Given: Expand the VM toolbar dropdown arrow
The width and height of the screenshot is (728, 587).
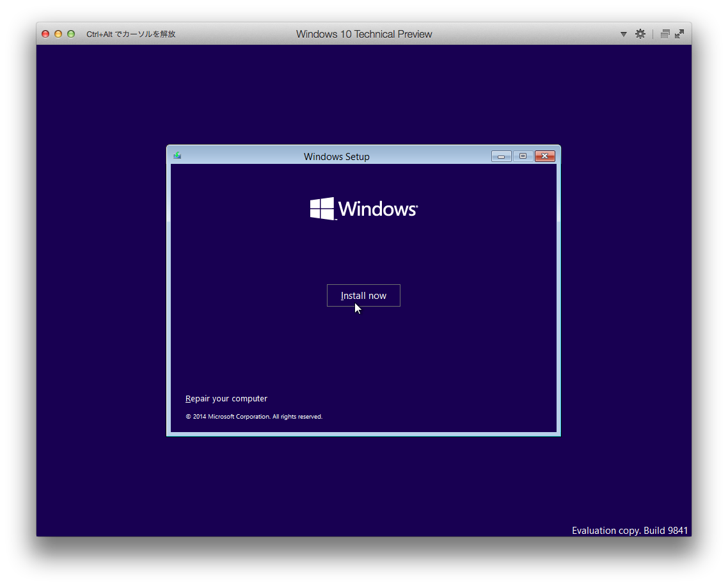Looking at the screenshot, I should pos(624,35).
